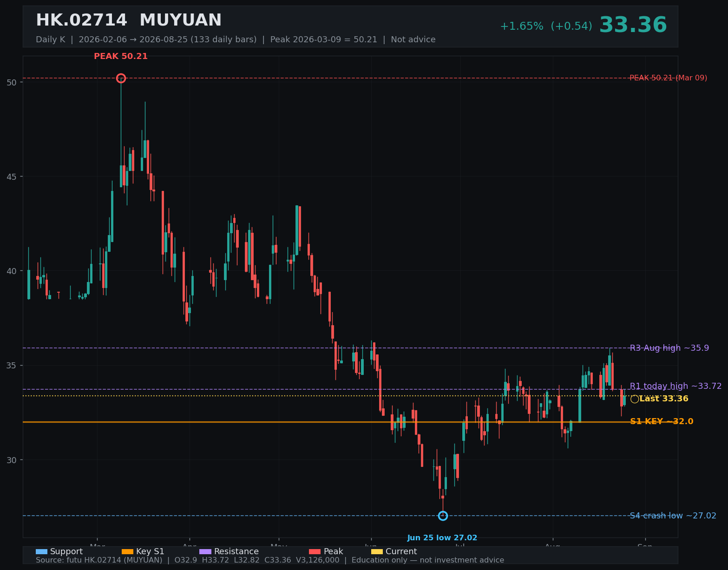This screenshot has width=728, height=570.
Task: Click the Key S1 legend label
Action: coord(150,552)
